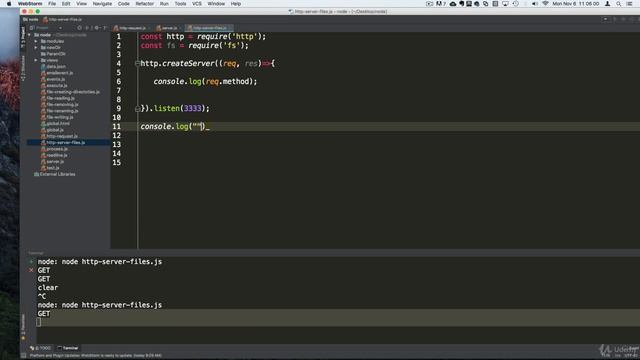Open http-request.js in the project tree
640x360 pixels.
59,136
